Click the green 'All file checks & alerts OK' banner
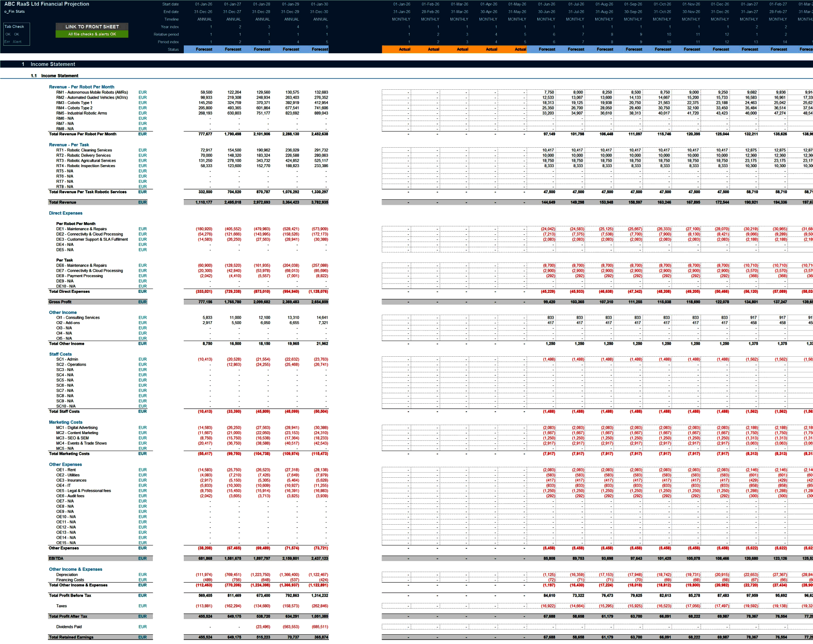This screenshot has width=813, height=644. [x=91, y=33]
